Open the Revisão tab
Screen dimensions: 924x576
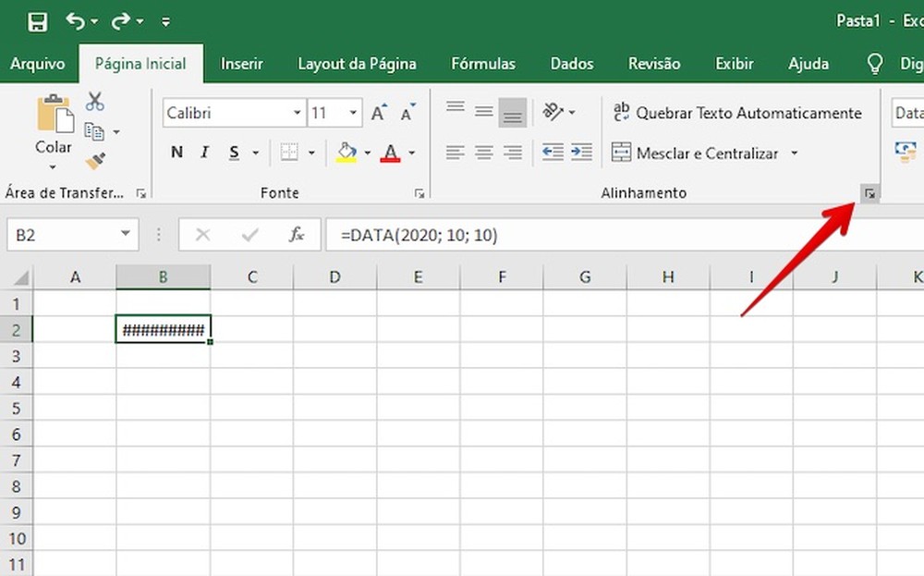654,64
